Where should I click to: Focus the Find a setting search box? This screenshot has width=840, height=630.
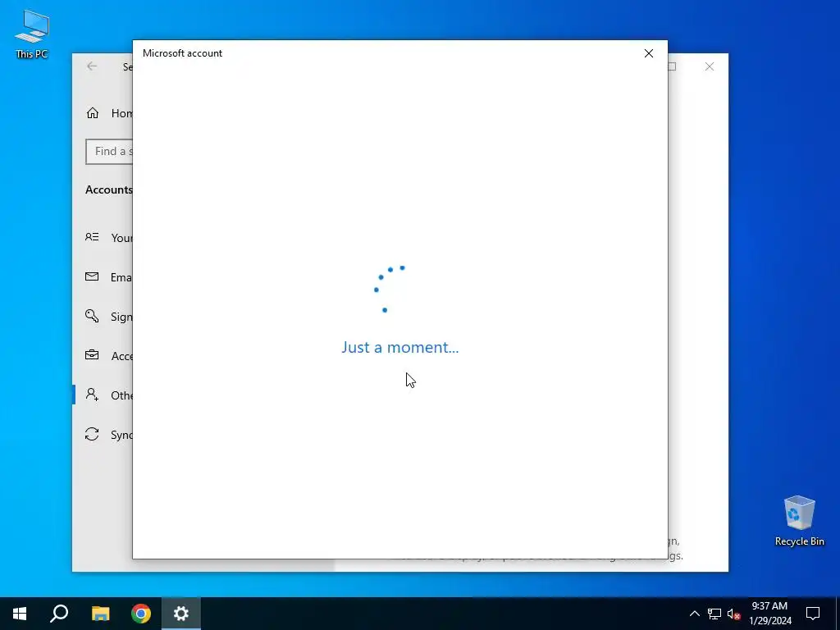pyautogui.click(x=109, y=152)
